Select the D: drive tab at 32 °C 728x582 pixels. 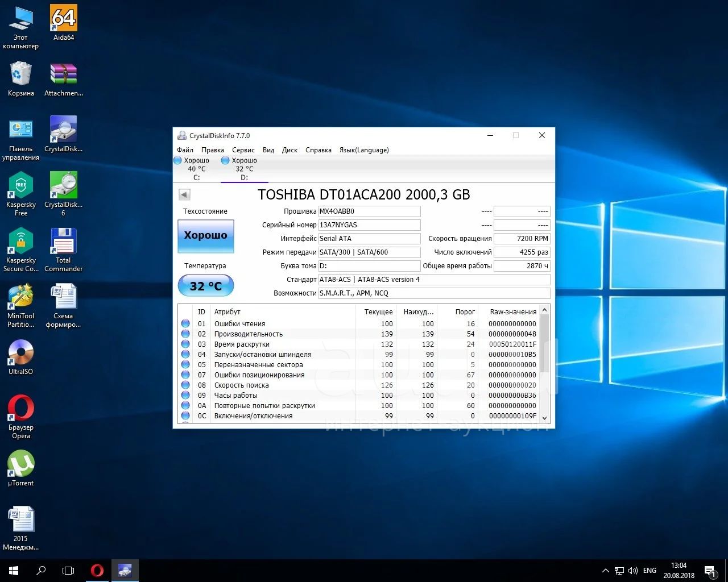tap(244, 169)
